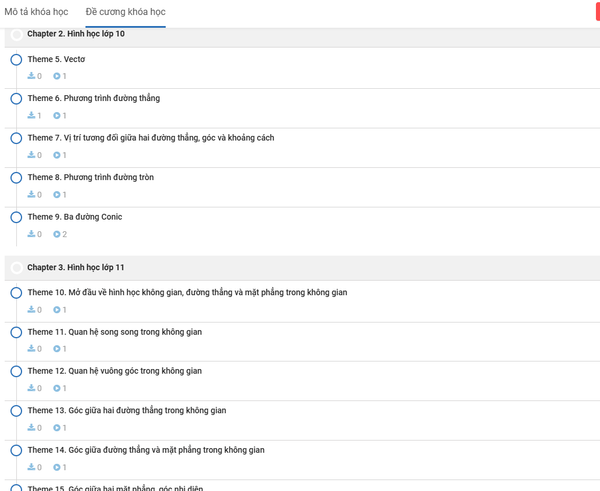Viewport: 600px width, 491px height.
Task: Click video icon under Theme 9. Ba đường Conic
Action: point(56,234)
